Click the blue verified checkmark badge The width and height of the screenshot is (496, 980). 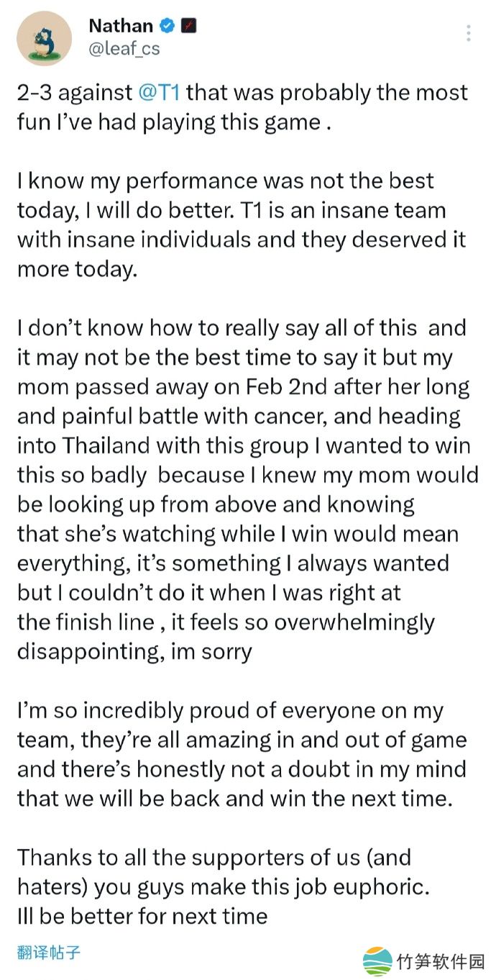[167, 27]
